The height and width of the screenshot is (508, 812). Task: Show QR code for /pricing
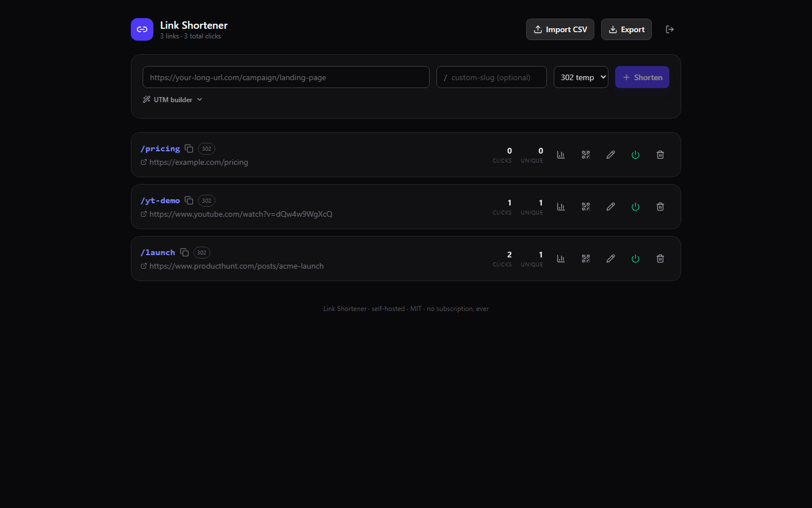[x=586, y=155]
